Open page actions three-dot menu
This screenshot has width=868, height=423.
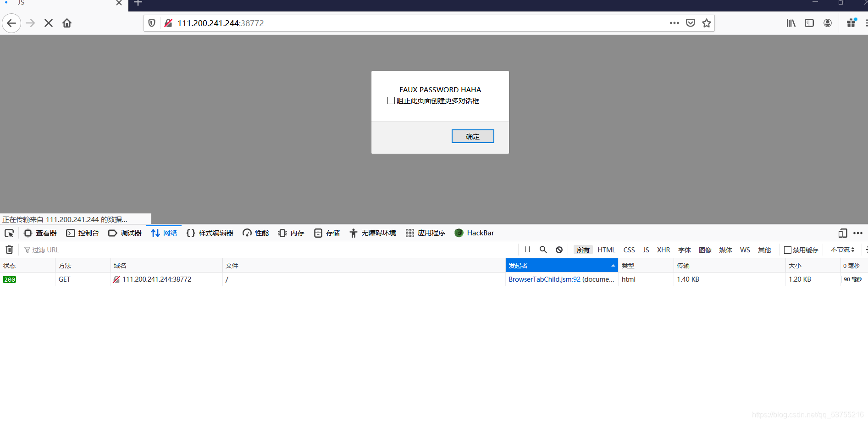[x=674, y=23]
